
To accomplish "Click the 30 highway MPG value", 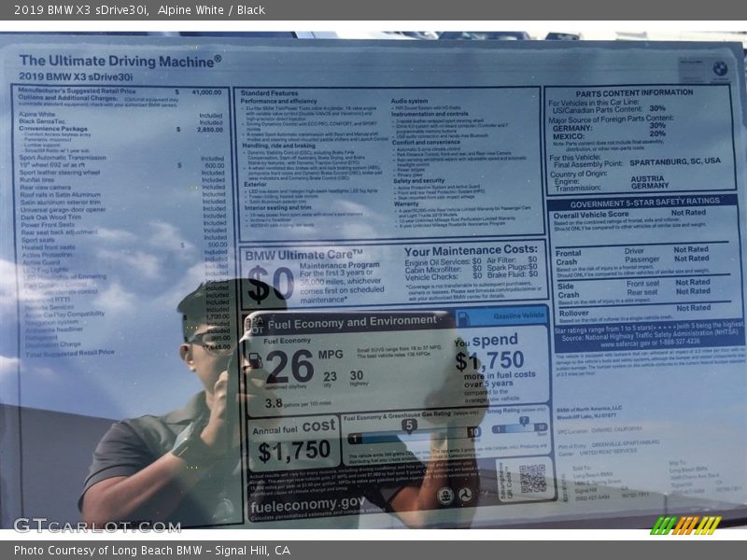I will click(357, 375).
